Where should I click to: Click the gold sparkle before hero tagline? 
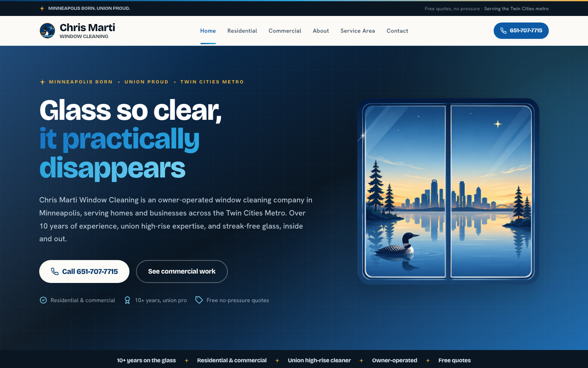[x=42, y=82]
